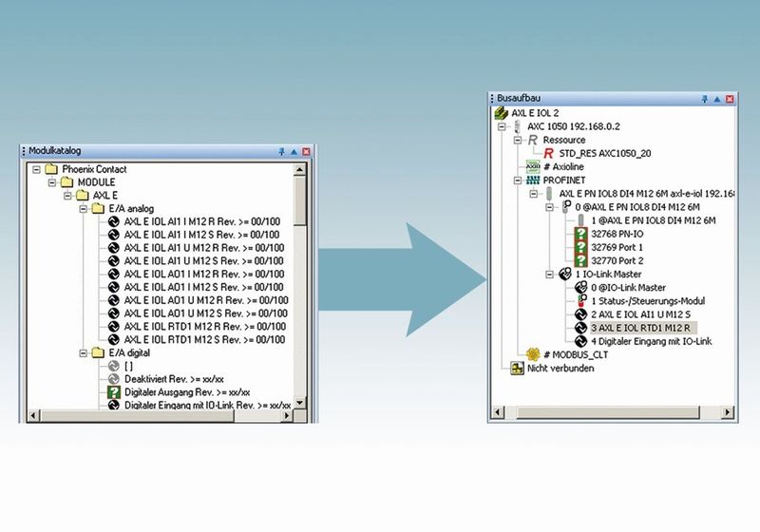Click the Axioline bus icon
760x532 pixels.
pos(533,166)
